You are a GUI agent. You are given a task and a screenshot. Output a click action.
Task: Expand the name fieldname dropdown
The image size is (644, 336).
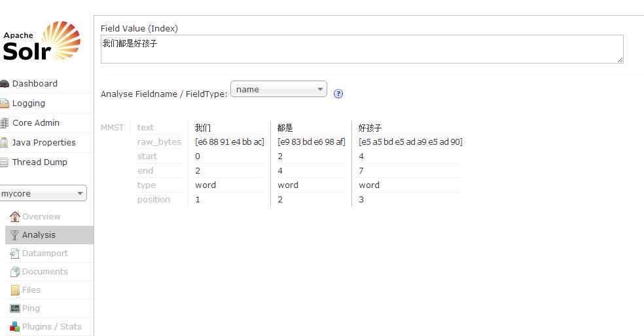point(278,89)
